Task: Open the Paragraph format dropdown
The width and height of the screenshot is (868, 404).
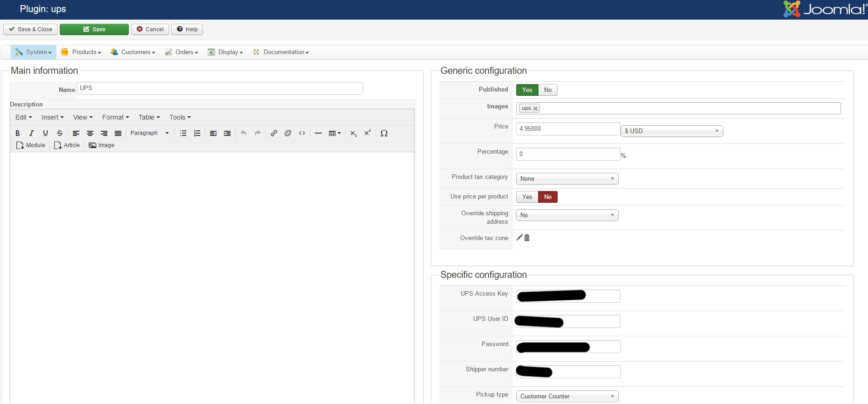Action: pyautogui.click(x=149, y=133)
